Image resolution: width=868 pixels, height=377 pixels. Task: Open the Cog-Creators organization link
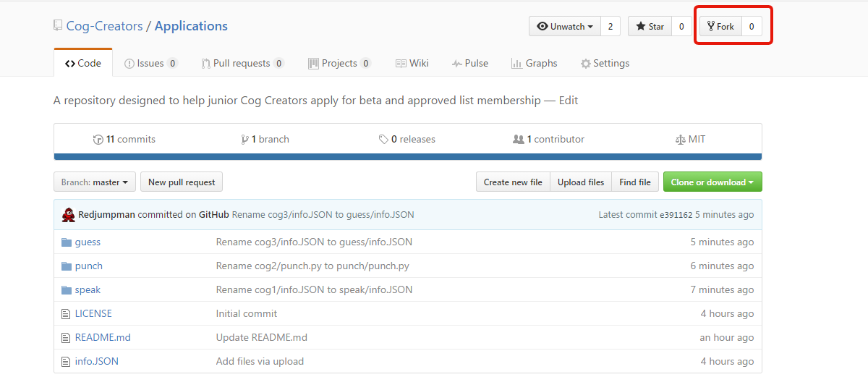coord(104,26)
